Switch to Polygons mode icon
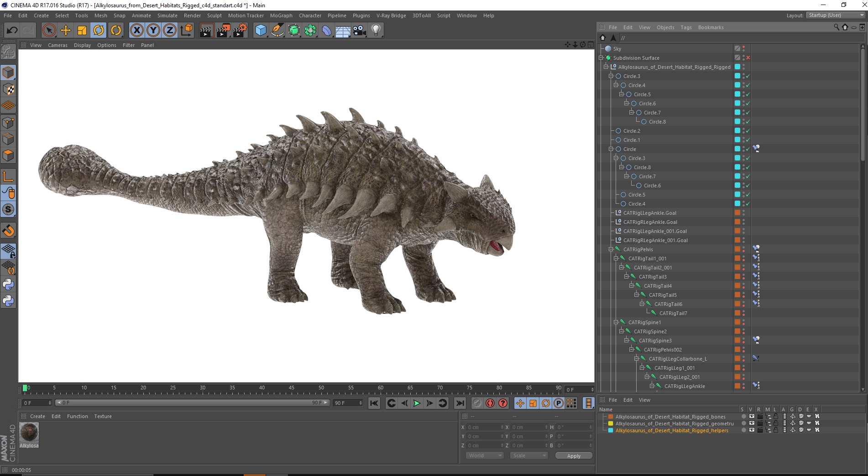The height and width of the screenshot is (476, 868). pyautogui.click(x=8, y=155)
